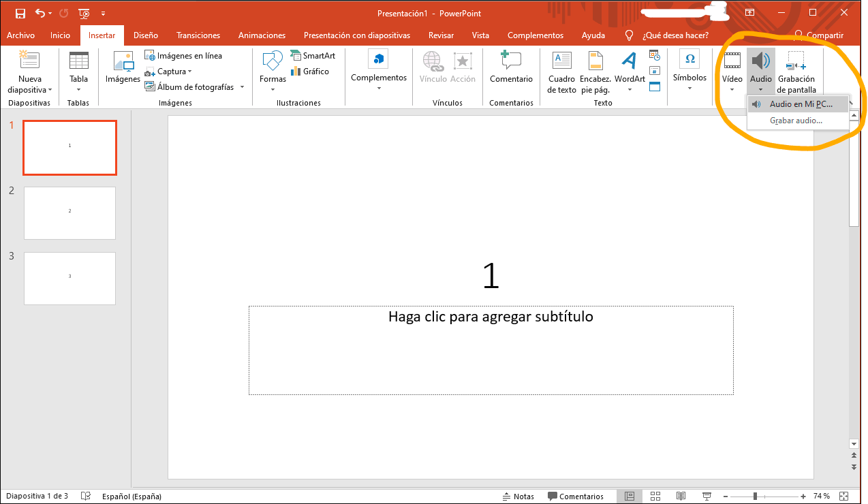The image size is (868, 504).
Task: Select Grabar audio from the menu
Action: click(796, 121)
